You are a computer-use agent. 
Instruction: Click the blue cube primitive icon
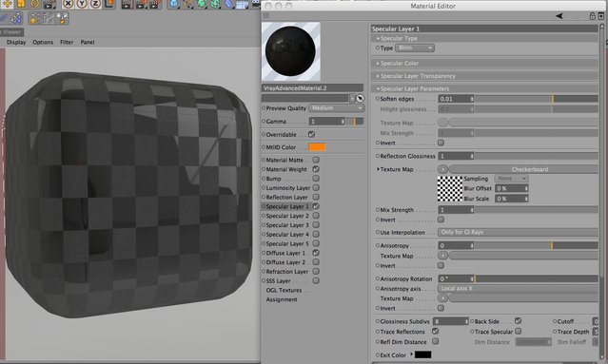coord(174,4)
